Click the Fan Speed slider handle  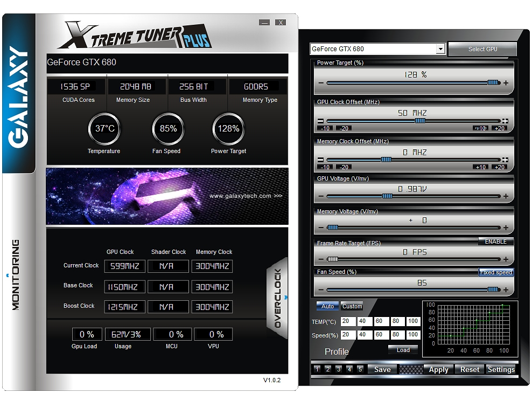pos(493,289)
